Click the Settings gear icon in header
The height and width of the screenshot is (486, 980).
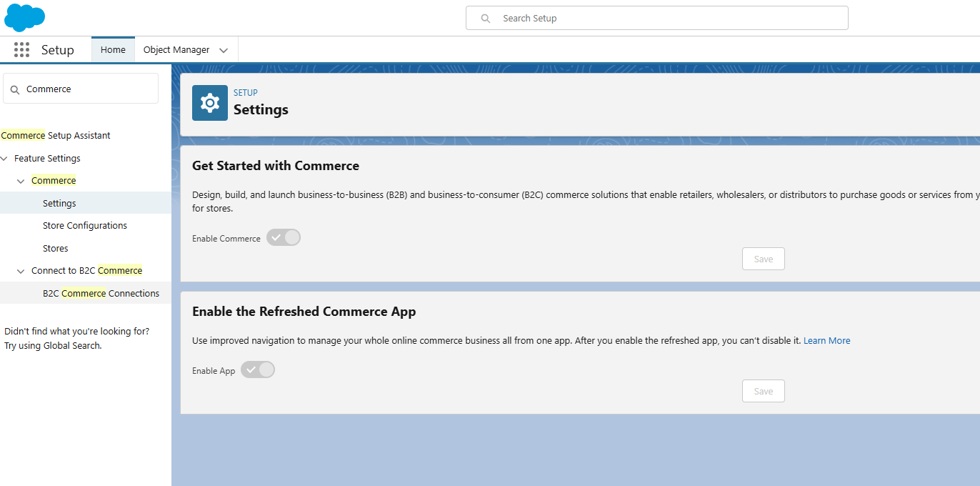(x=210, y=103)
